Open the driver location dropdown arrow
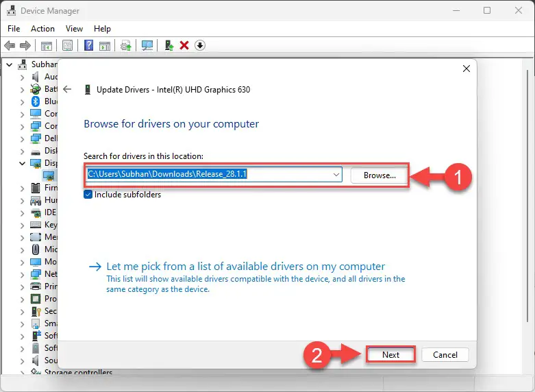 [336, 175]
